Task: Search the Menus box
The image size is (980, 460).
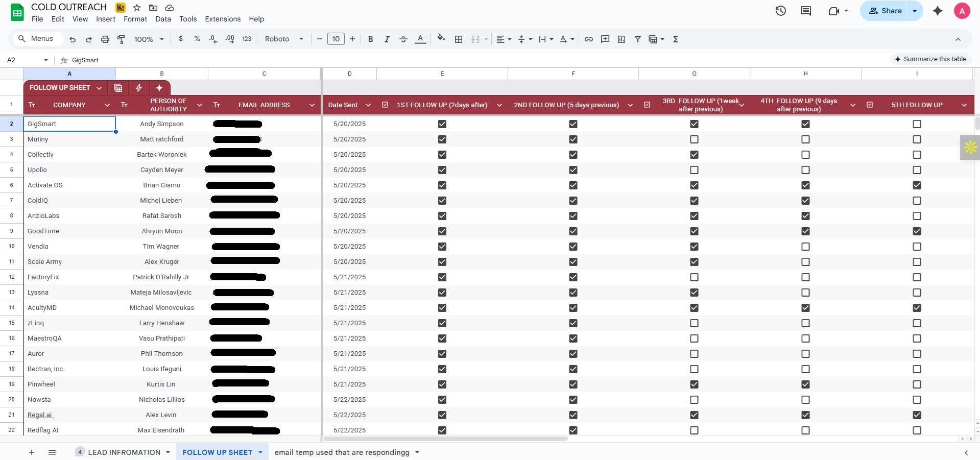Action: (38, 39)
